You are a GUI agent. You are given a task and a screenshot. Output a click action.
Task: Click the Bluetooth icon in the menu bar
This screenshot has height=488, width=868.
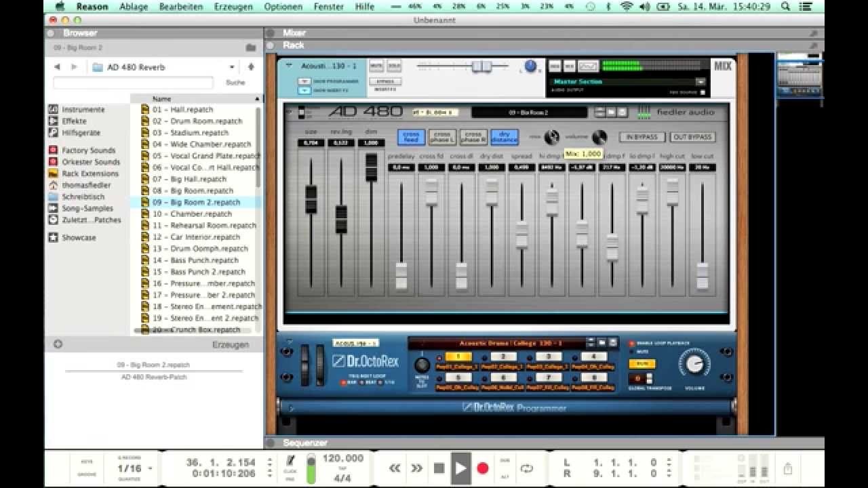[608, 6]
